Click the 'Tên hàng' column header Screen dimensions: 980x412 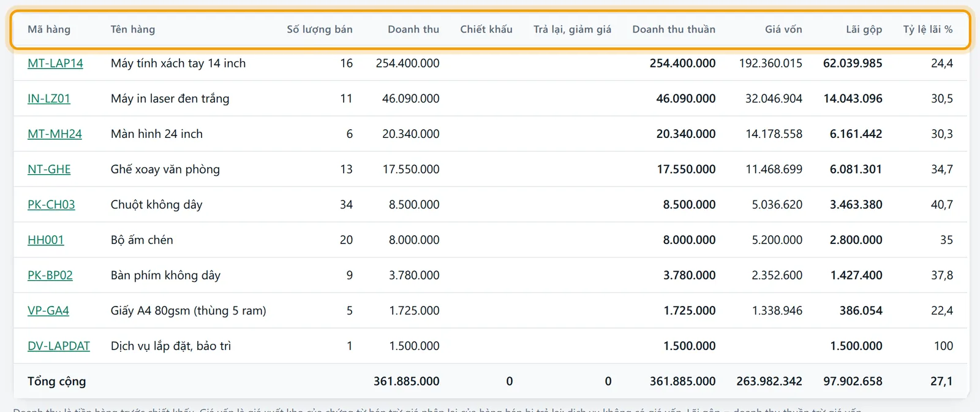click(133, 29)
